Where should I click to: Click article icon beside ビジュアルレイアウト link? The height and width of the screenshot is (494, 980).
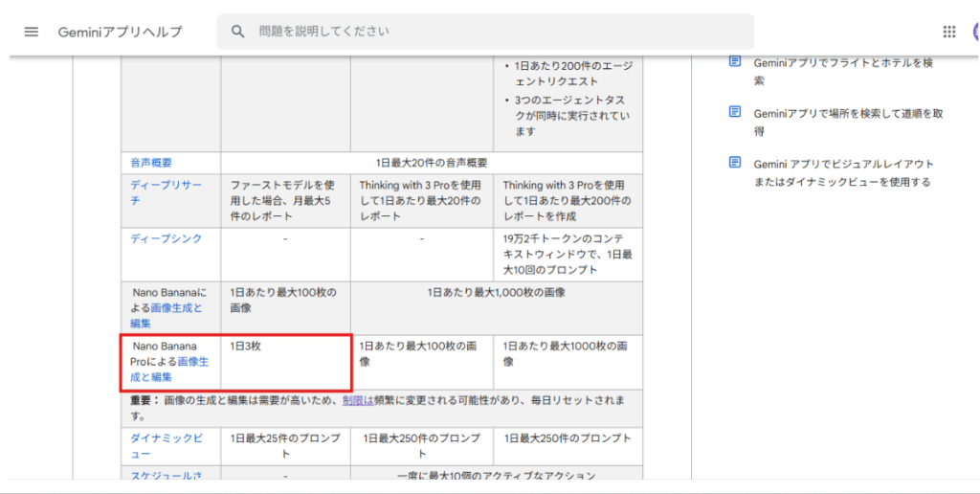click(735, 163)
